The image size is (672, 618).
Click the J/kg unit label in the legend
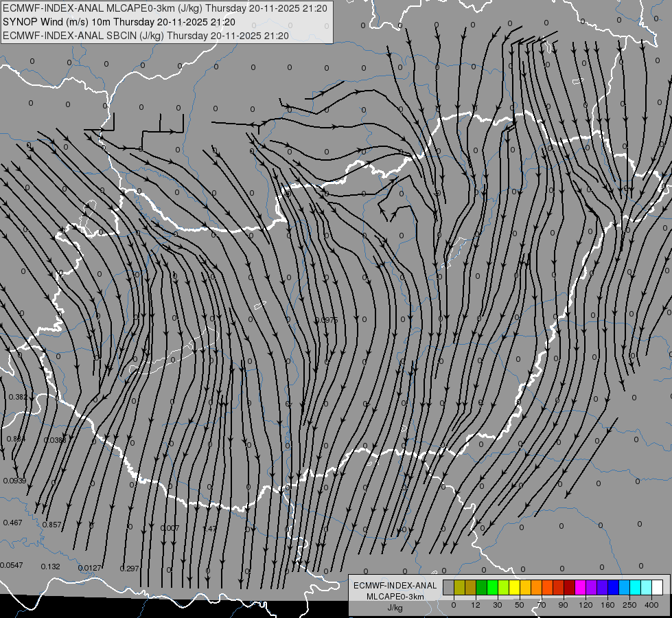point(395,608)
